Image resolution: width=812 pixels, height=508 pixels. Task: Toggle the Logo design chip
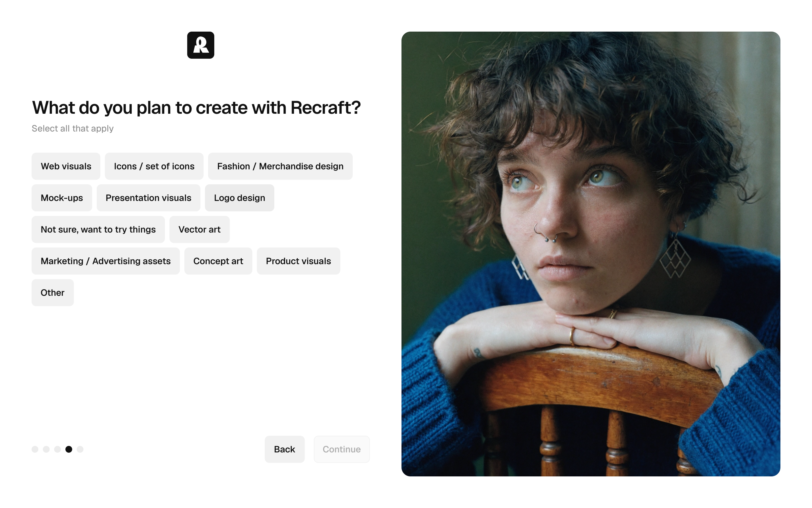pyautogui.click(x=240, y=198)
